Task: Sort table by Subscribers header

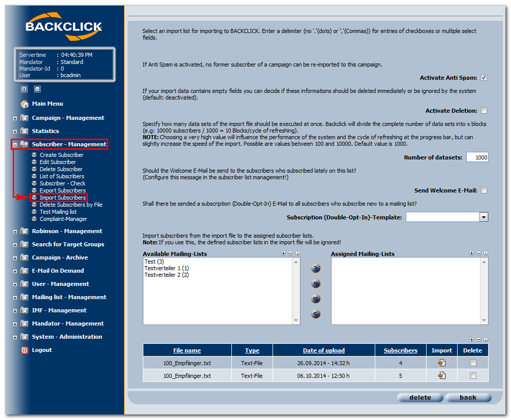Action: [x=401, y=350]
